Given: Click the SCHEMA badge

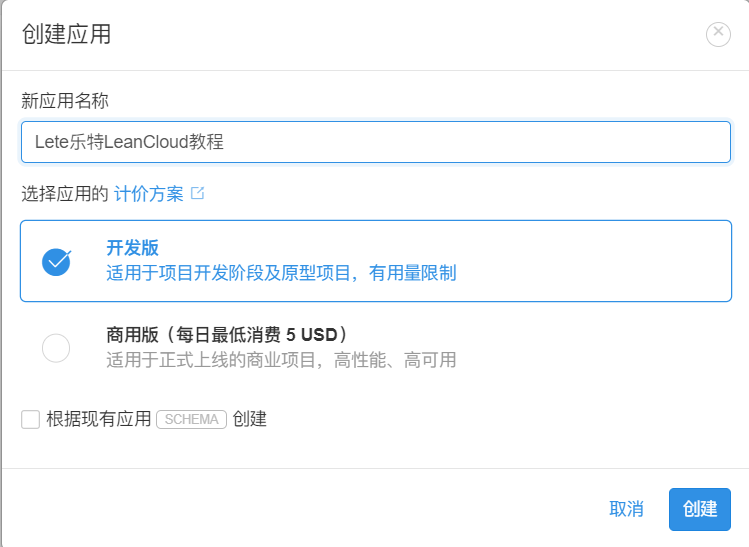Looking at the screenshot, I should tap(191, 419).
